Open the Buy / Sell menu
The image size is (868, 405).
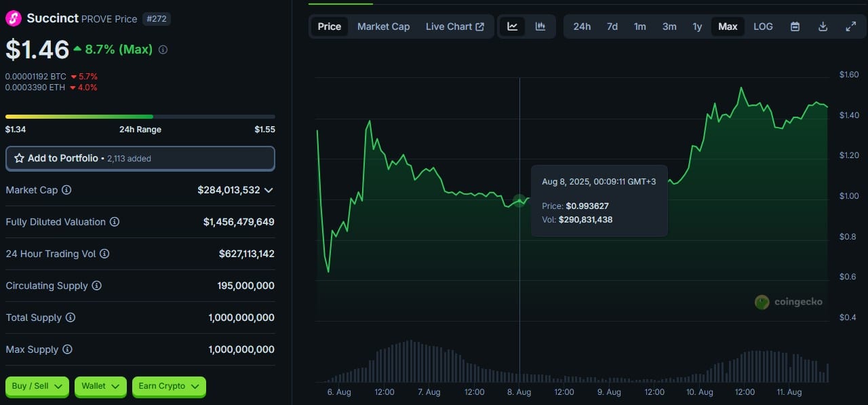[x=37, y=386]
